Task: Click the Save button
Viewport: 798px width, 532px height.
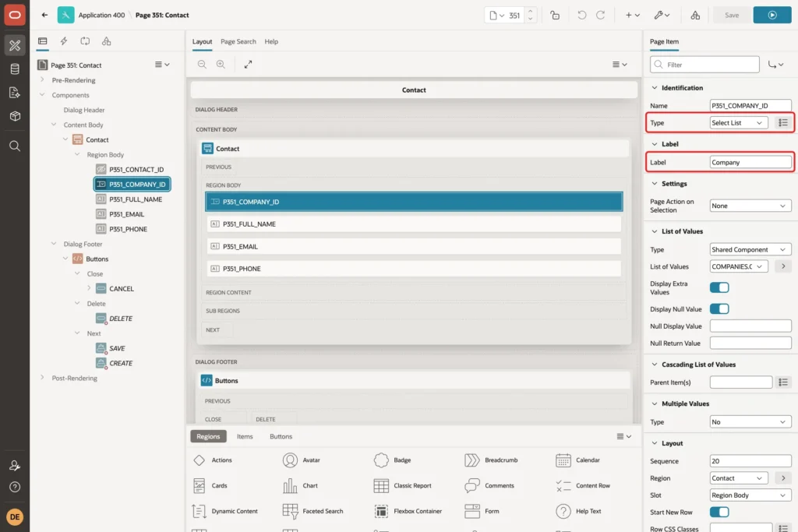Action: click(x=732, y=16)
